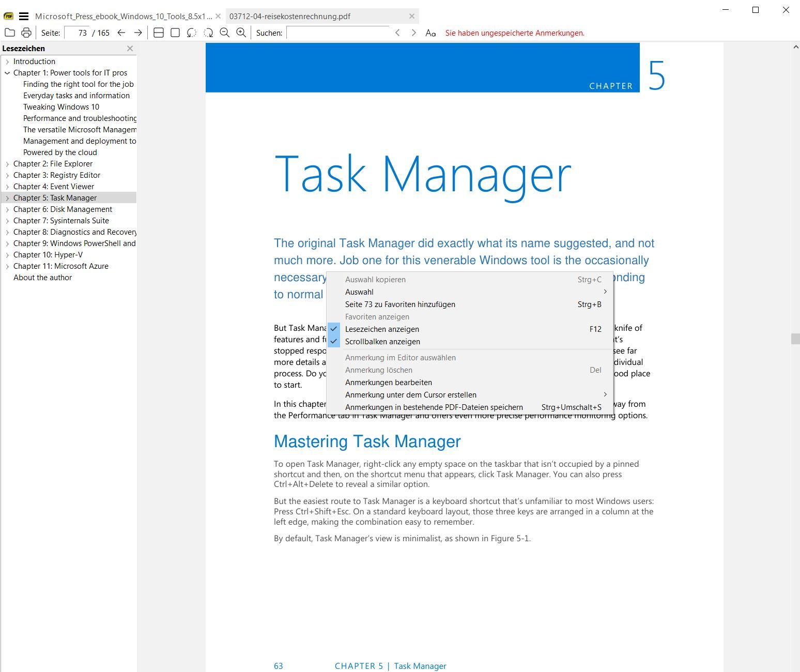Open bookmark Finding the right tool for the job
800x672 pixels.
point(79,84)
